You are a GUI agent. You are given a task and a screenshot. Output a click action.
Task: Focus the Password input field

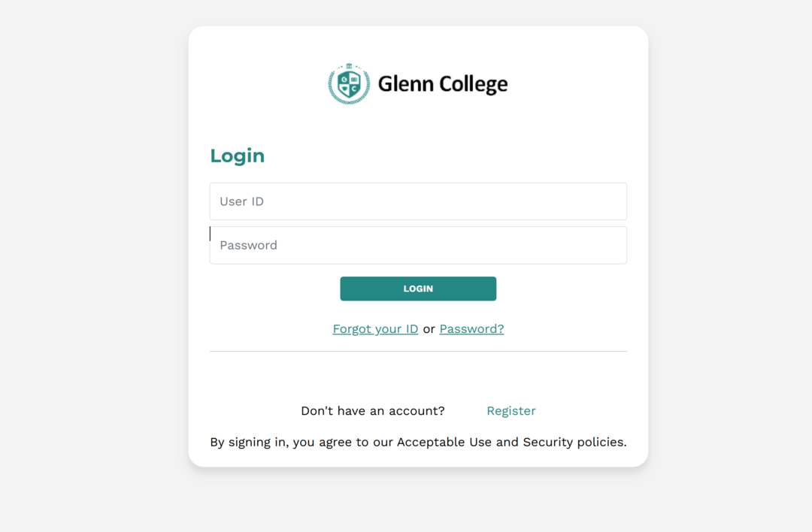pos(418,245)
